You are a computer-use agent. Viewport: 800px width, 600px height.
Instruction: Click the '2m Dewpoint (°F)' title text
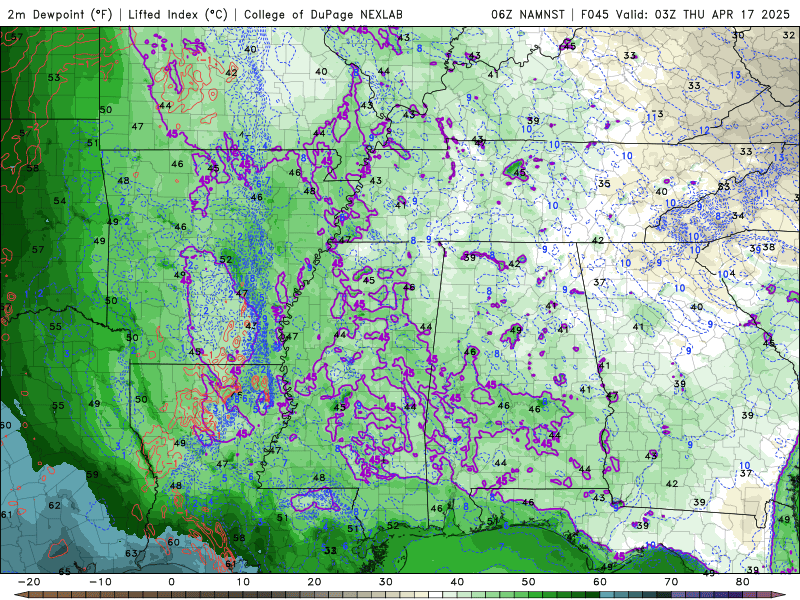click(x=60, y=14)
